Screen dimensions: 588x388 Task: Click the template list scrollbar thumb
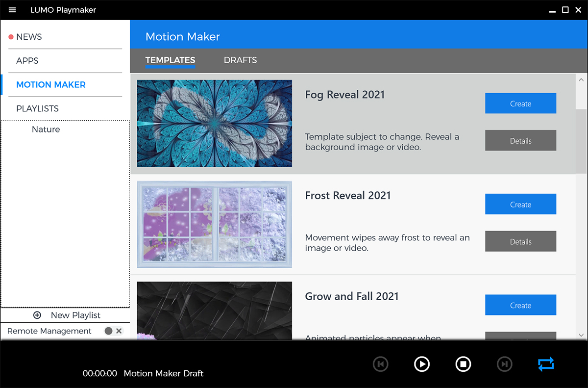tap(581, 141)
